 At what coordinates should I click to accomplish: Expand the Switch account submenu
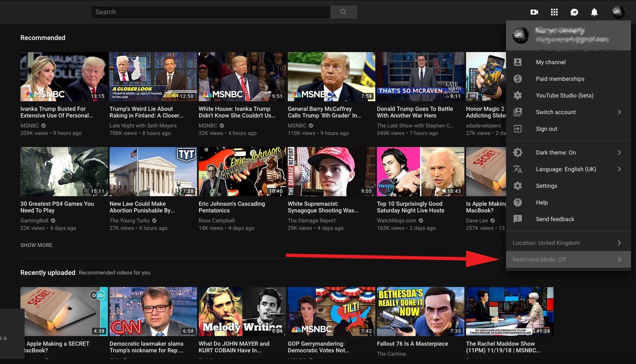pyautogui.click(x=619, y=112)
